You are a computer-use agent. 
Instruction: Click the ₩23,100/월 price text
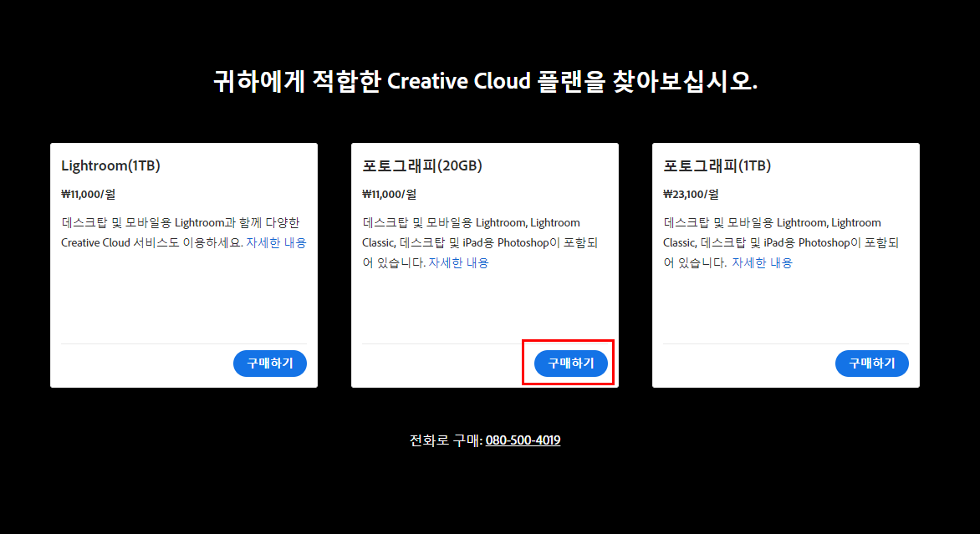[691, 194]
